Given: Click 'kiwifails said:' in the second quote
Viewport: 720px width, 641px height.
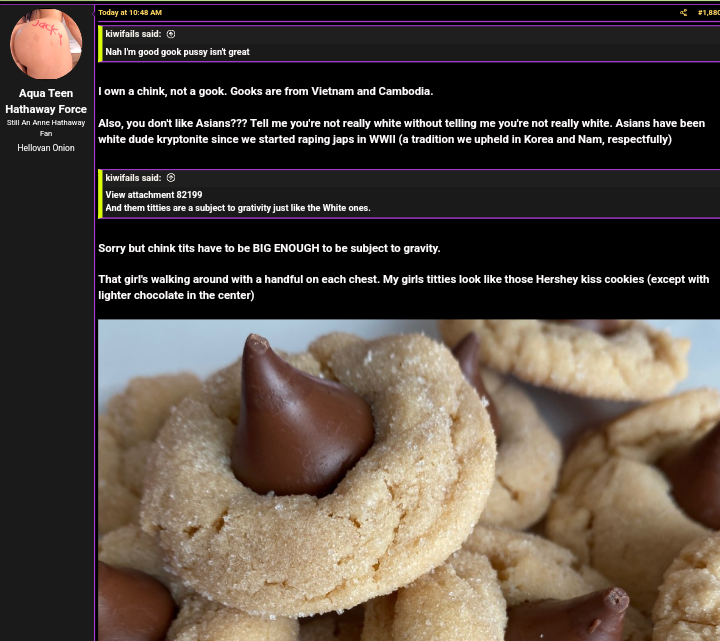Looking at the screenshot, I should tap(133, 178).
